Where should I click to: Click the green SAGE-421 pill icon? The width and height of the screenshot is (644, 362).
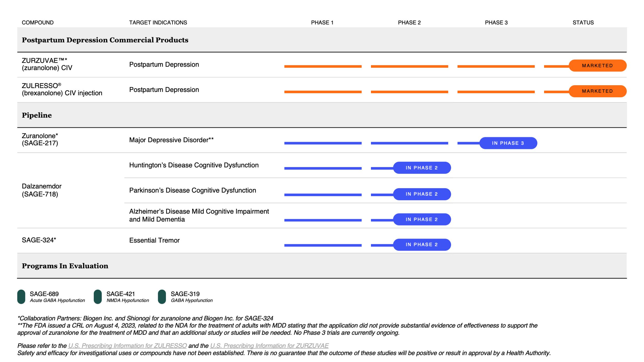pos(98,297)
